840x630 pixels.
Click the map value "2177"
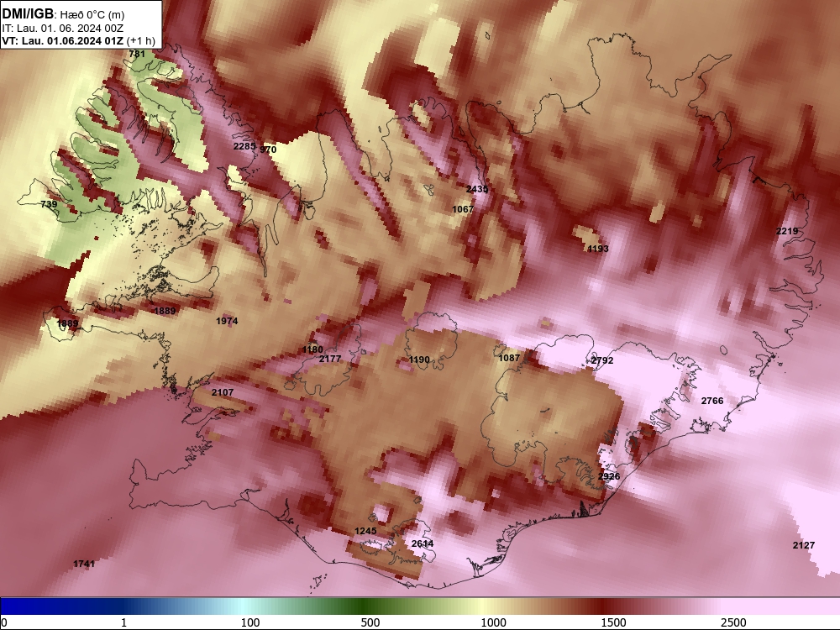(330, 359)
